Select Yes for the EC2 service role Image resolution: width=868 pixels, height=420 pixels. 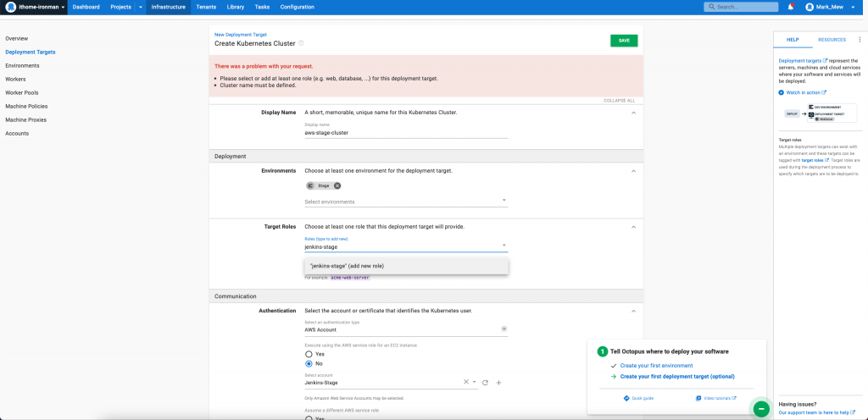[309, 354]
